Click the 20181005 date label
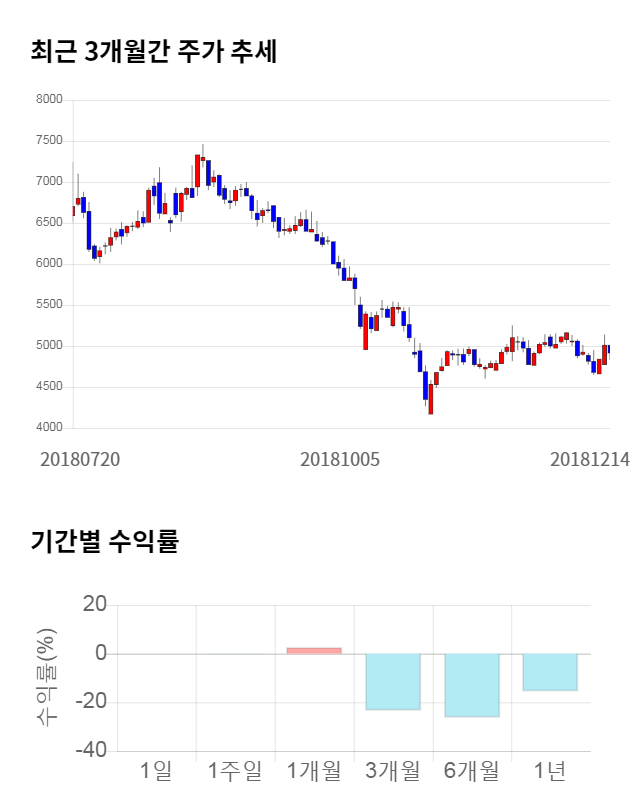Image resolution: width=640 pixels, height=810 pixels. tap(340, 459)
